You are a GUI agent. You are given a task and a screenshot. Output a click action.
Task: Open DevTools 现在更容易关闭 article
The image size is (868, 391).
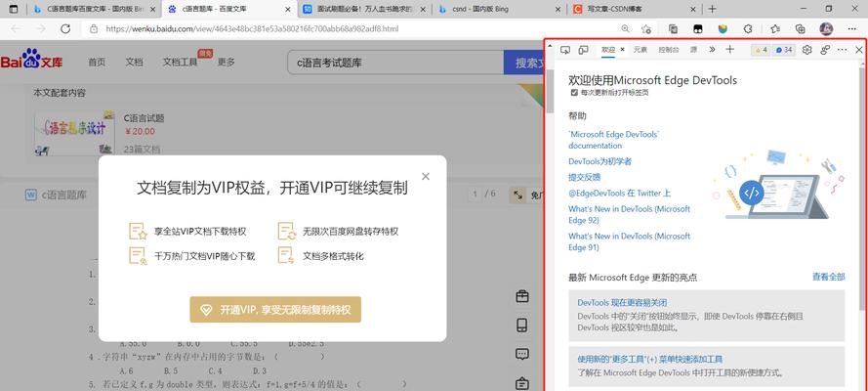tap(622, 303)
